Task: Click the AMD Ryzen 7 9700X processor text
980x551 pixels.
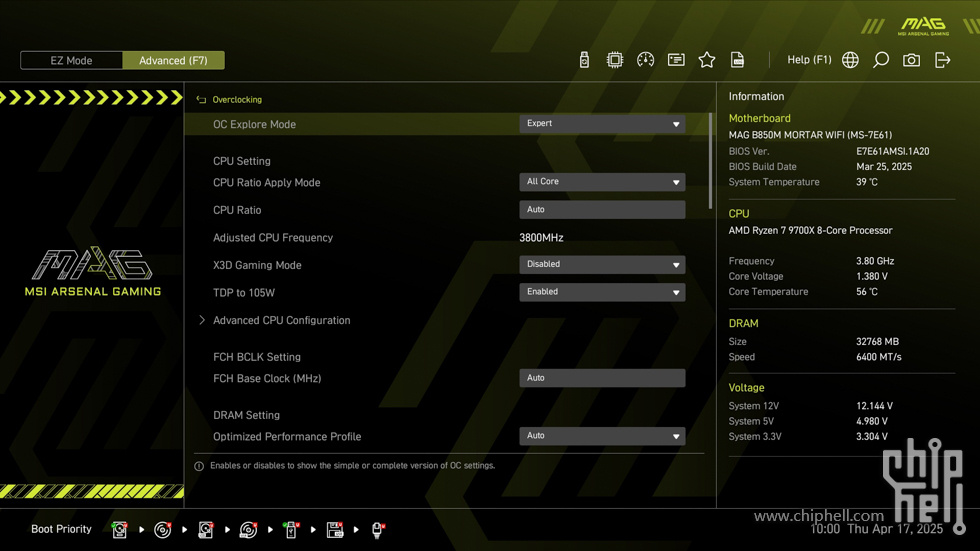Action: pos(810,231)
